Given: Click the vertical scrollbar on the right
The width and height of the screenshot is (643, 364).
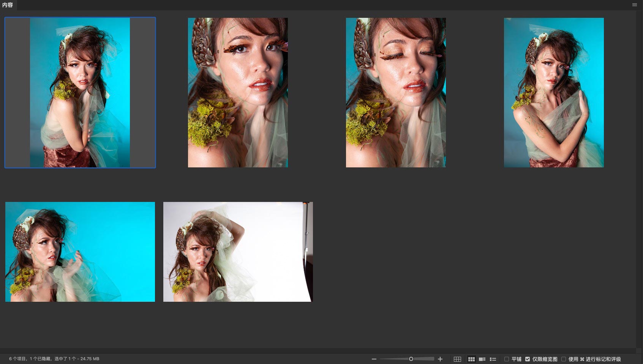Looking at the screenshot, I should (x=640, y=178).
